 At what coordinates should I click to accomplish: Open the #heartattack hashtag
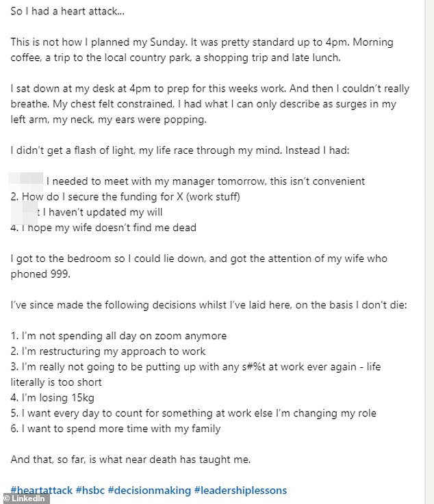[x=42, y=490]
